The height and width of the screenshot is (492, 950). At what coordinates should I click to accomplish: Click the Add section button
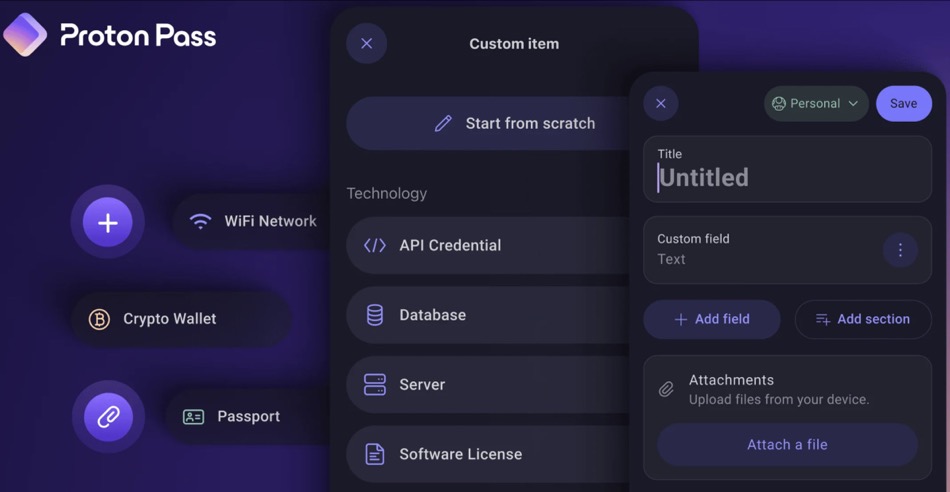click(x=863, y=319)
